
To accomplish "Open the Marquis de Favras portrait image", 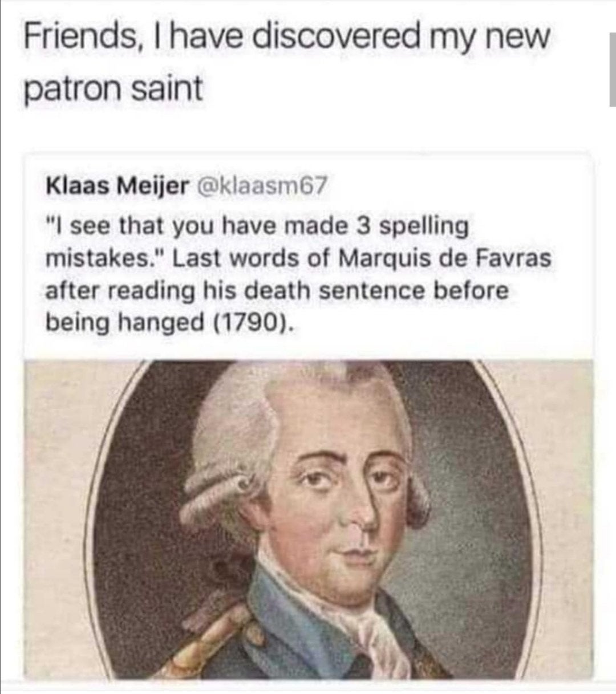I will click(x=309, y=520).
